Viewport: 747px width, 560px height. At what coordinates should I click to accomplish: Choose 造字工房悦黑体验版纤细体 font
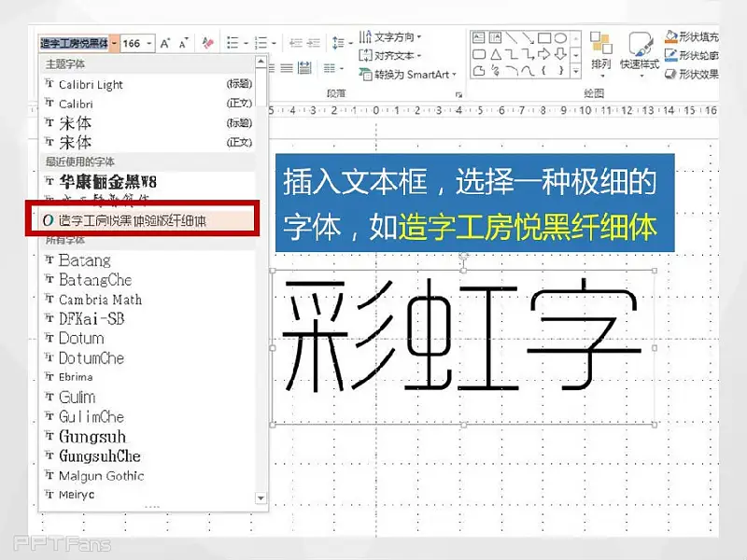[x=131, y=220]
